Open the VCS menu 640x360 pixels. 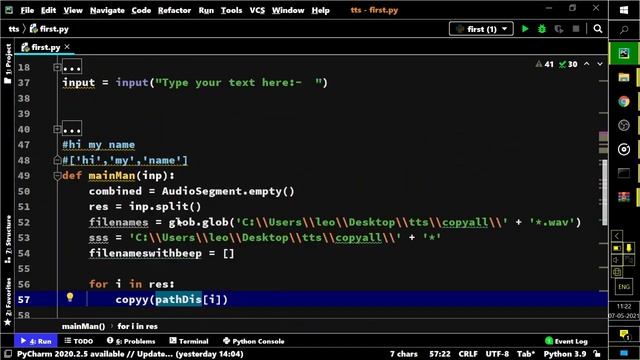point(257,10)
